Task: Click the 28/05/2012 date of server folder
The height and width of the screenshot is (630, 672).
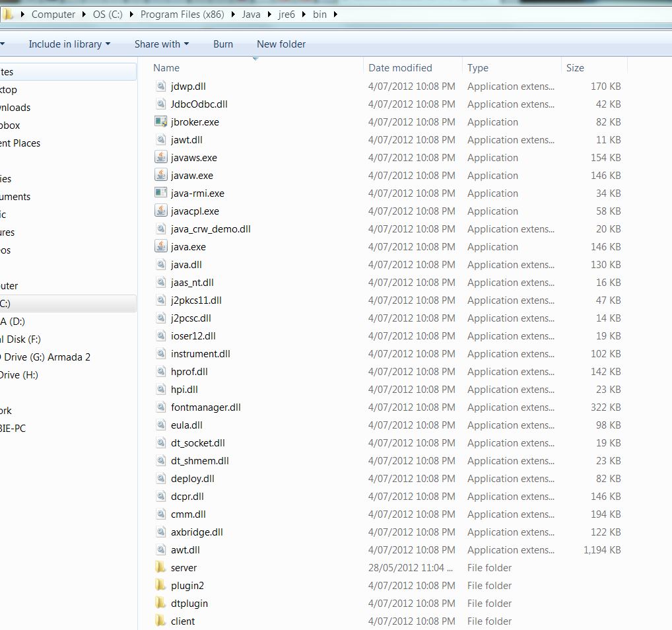Action: (410, 567)
